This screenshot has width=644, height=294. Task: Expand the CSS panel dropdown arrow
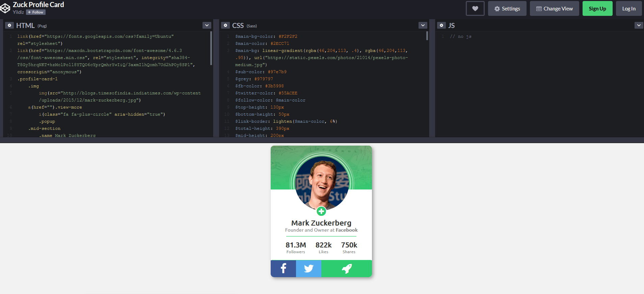(x=423, y=25)
